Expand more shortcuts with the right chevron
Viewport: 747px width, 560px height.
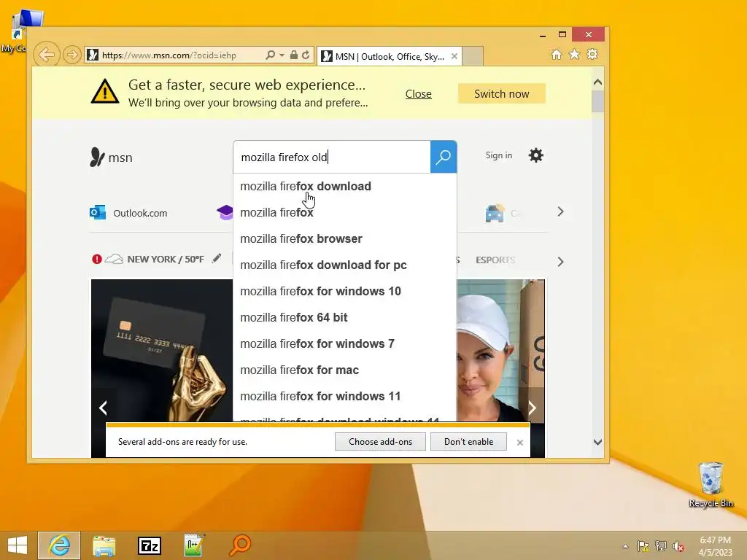(x=560, y=211)
